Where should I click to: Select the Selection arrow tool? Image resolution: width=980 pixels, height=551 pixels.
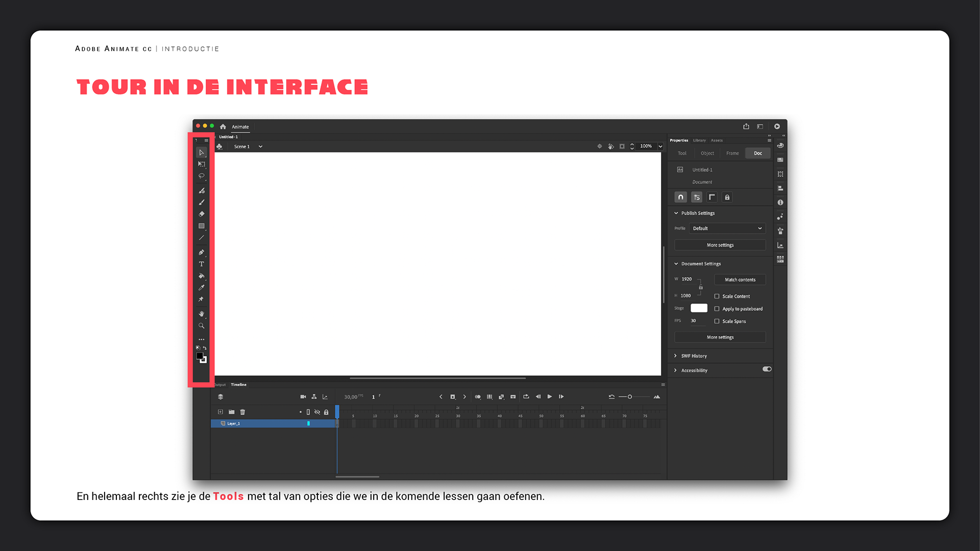(x=201, y=153)
